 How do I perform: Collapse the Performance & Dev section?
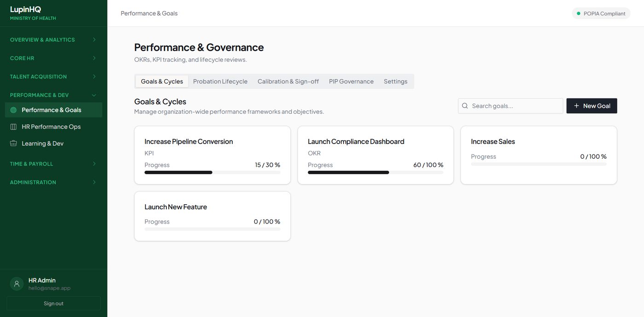click(53, 95)
